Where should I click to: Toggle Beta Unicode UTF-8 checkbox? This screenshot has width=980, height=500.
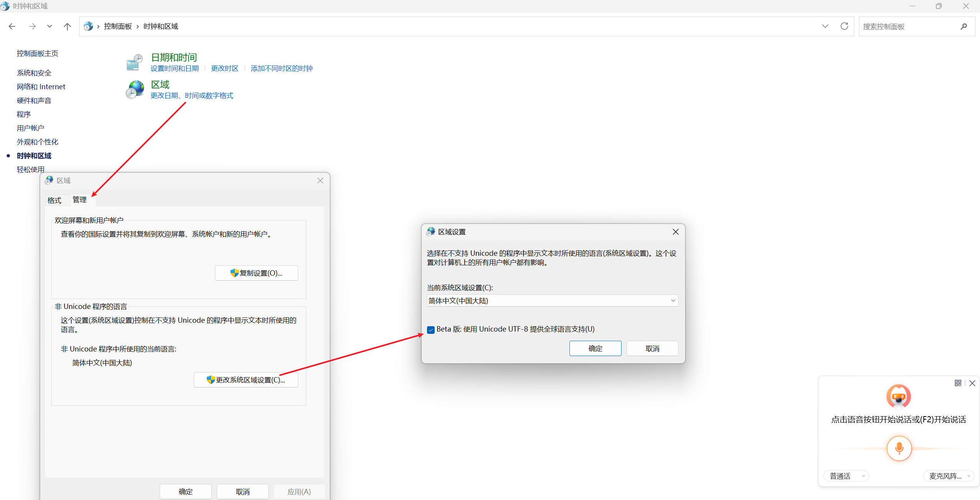[x=431, y=330]
